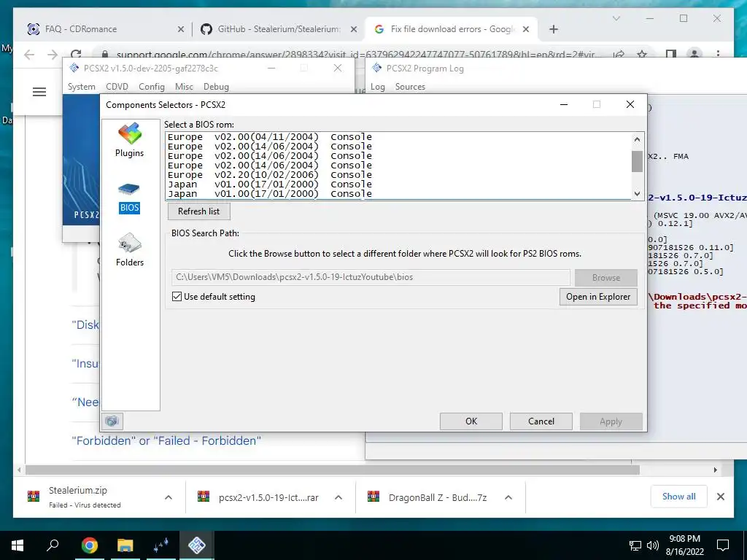Uncheck Use default setting

click(177, 297)
